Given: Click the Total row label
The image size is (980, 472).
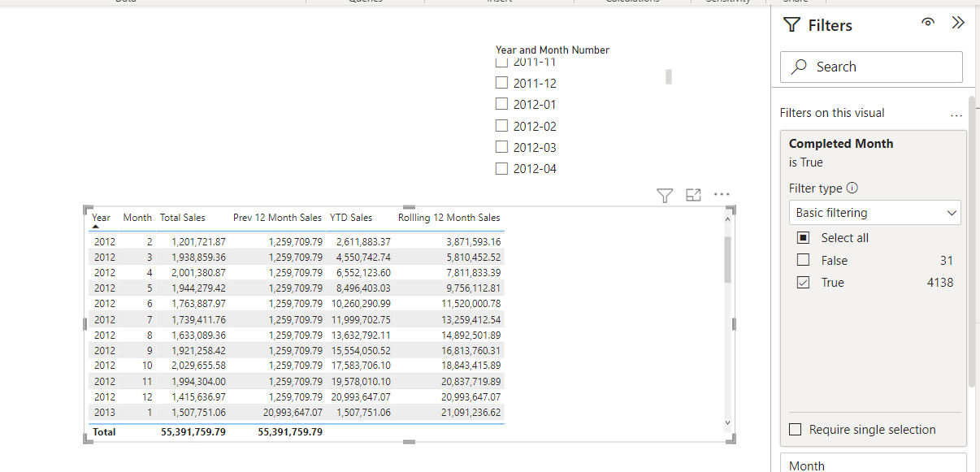Looking at the screenshot, I should 104,432.
